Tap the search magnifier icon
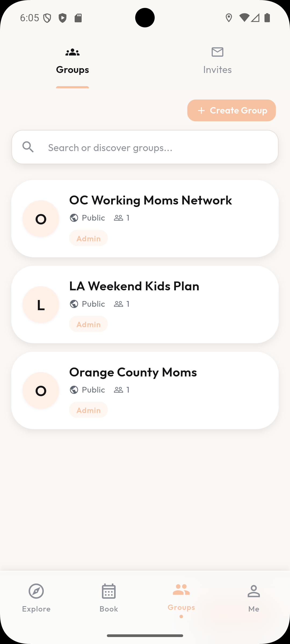290x644 pixels. tap(28, 147)
